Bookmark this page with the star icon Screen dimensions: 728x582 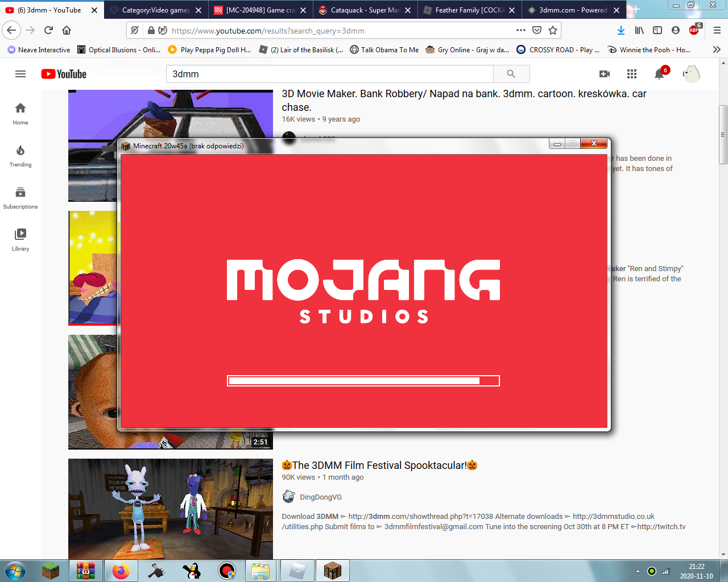[553, 30]
